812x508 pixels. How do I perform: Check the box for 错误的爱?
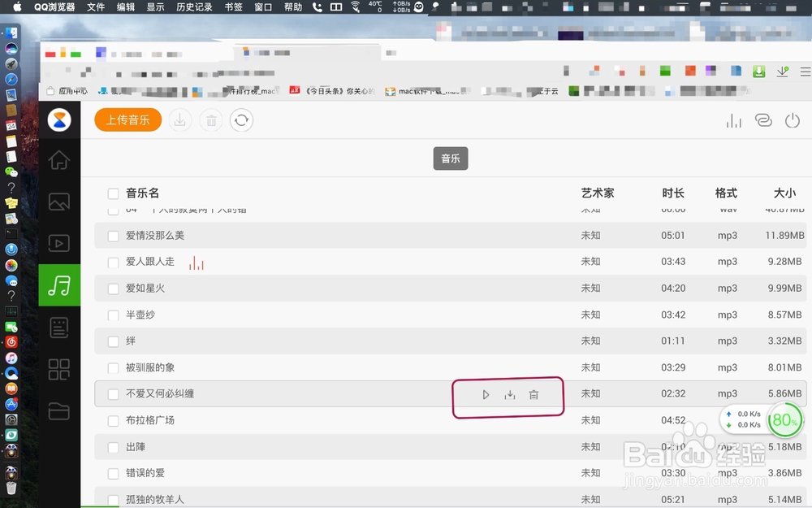[114, 473]
